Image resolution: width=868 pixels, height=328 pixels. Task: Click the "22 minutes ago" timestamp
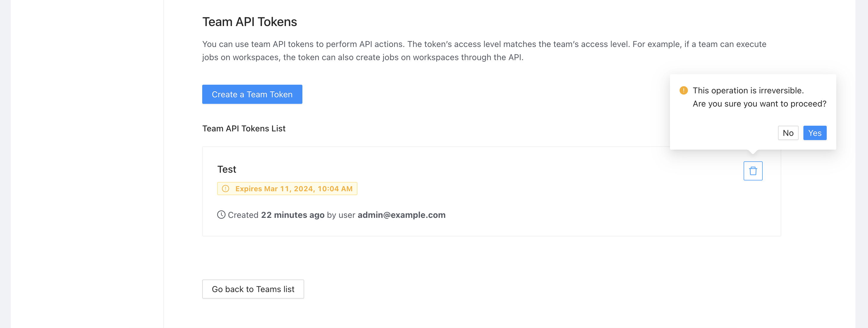293,215
